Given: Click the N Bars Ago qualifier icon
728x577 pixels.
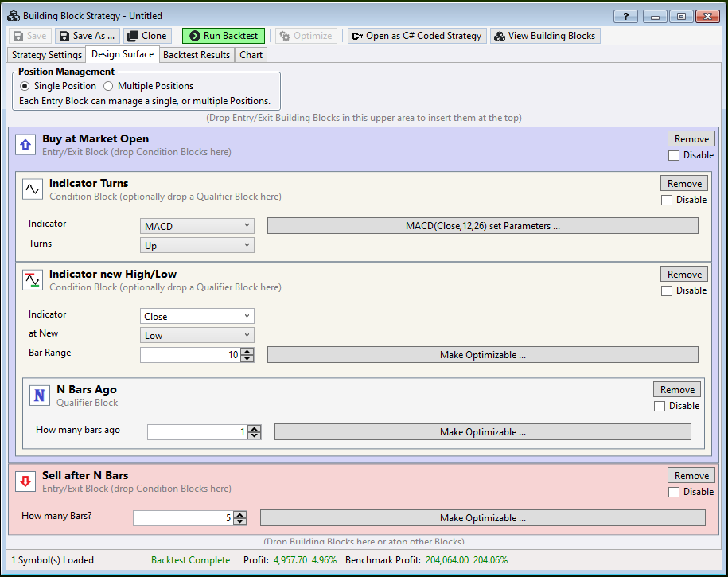Looking at the screenshot, I should (x=39, y=396).
